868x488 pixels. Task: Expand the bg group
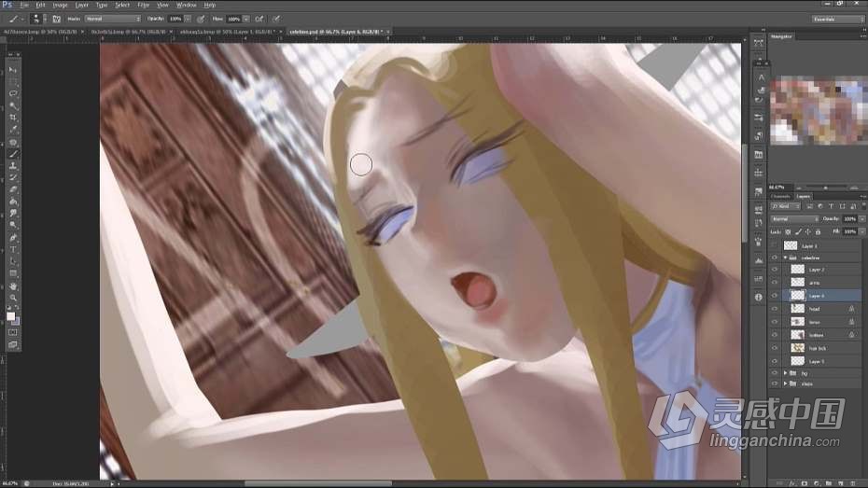[x=786, y=373]
